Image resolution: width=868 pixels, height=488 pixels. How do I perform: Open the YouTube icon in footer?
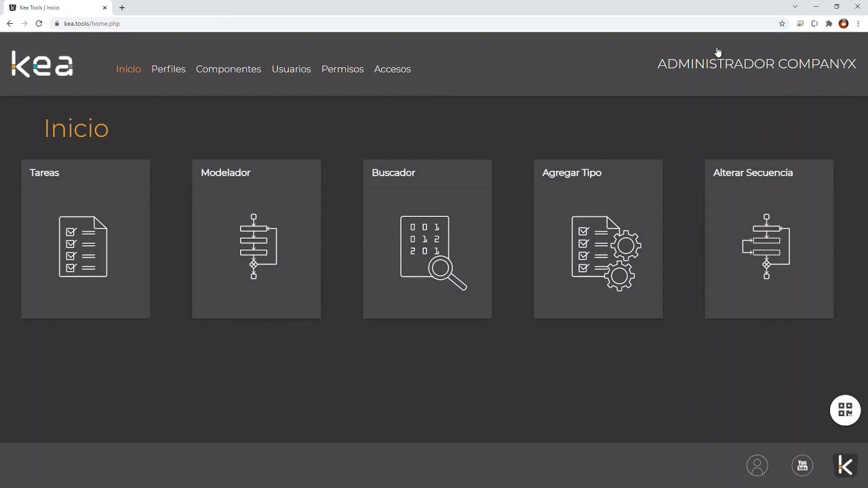[802, 465]
